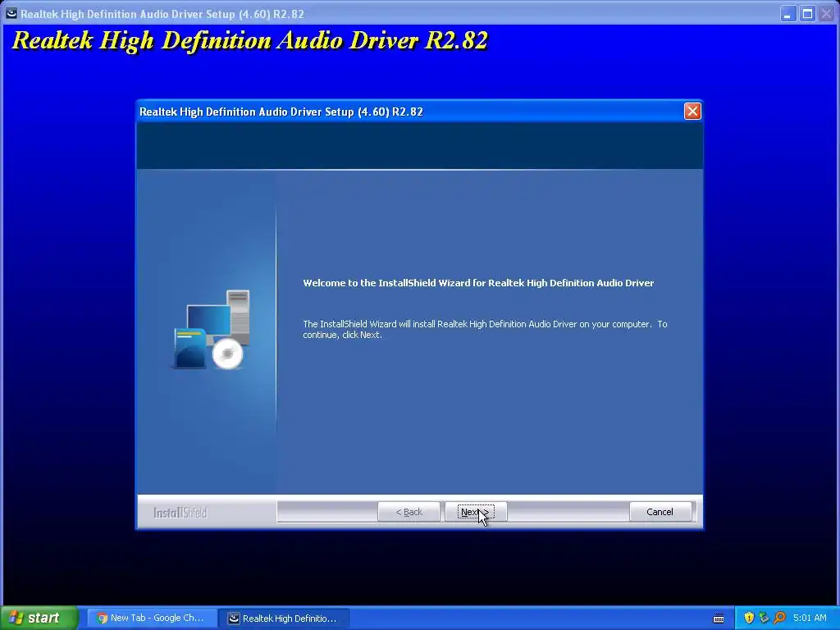The image size is (840, 630).
Task: Click the Safely Remove Hardware tray icon
Action: [764, 618]
